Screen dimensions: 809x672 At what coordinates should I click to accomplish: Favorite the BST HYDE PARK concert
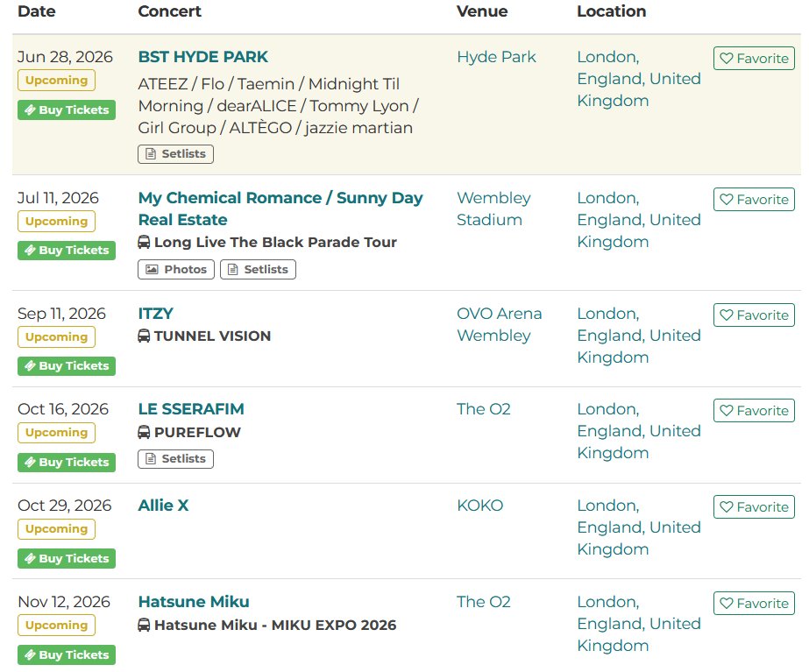tap(754, 59)
